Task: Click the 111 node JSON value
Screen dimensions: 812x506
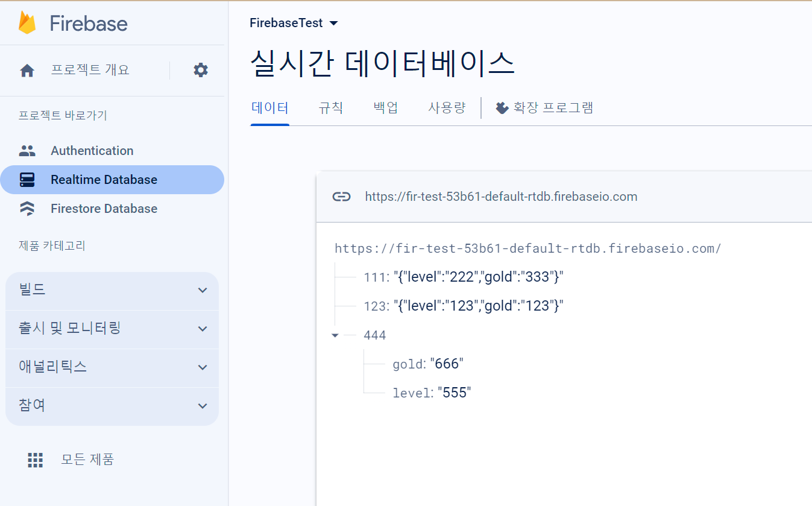Action: [479, 277]
